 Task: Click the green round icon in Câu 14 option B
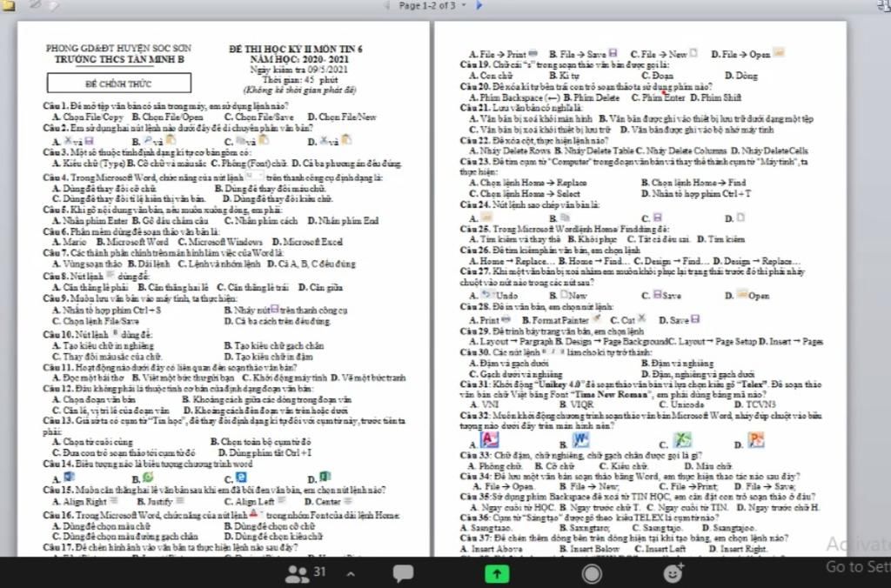(x=148, y=476)
